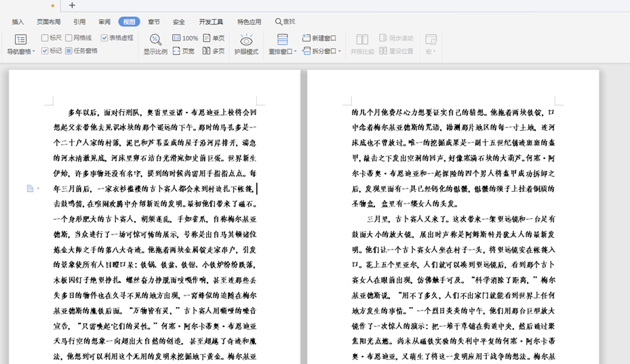Switch to the 安全 ribbon tab
The image size is (630, 364).
pos(179,22)
